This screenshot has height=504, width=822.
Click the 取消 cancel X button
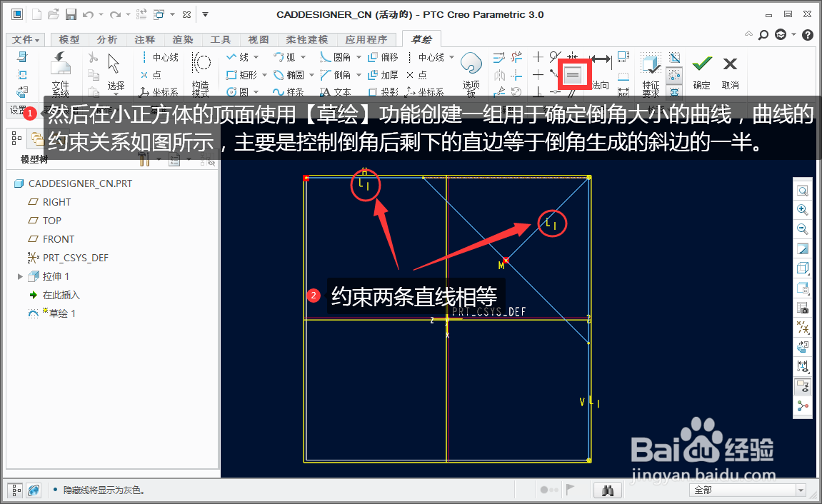pos(731,72)
